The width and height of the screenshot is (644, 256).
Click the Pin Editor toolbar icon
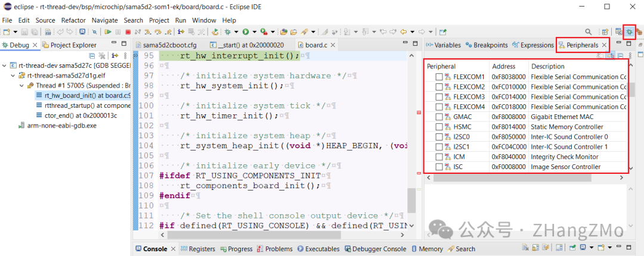(442, 32)
